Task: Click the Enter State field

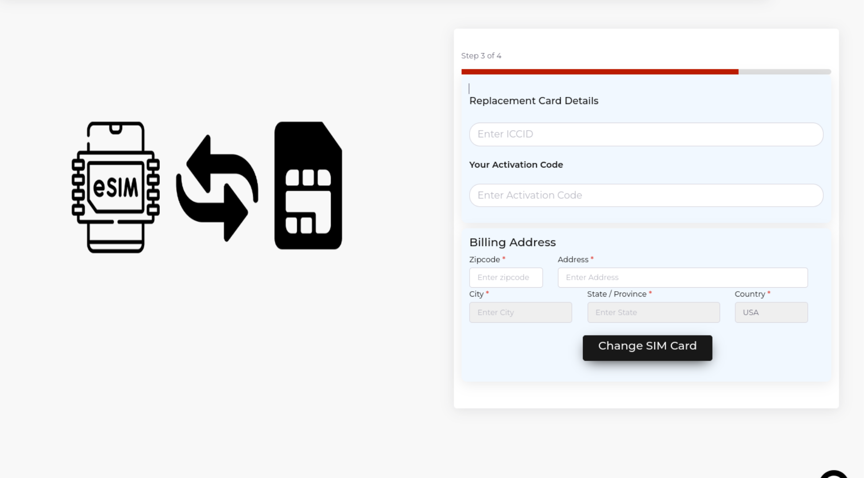Action: point(653,312)
